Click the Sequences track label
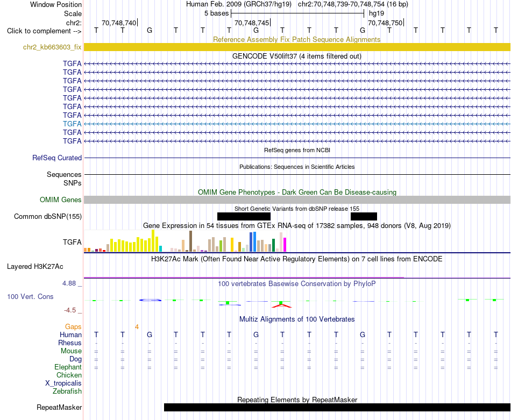 click(64, 174)
